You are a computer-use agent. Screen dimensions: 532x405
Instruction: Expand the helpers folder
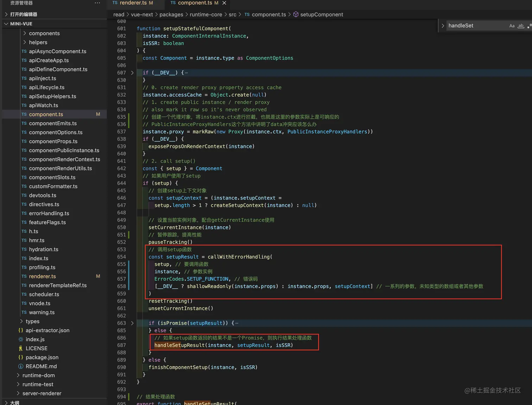pos(38,42)
